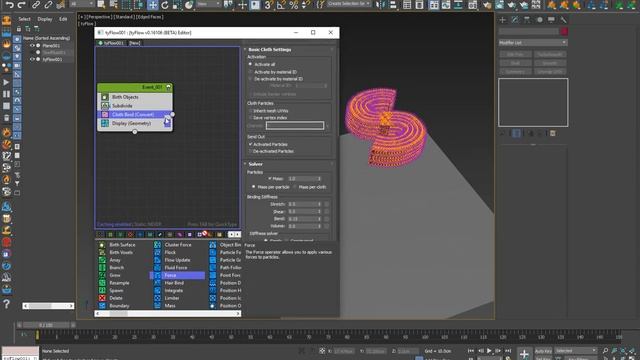Open the Help question mark icon
The image size is (640, 360).
(x=7, y=304)
